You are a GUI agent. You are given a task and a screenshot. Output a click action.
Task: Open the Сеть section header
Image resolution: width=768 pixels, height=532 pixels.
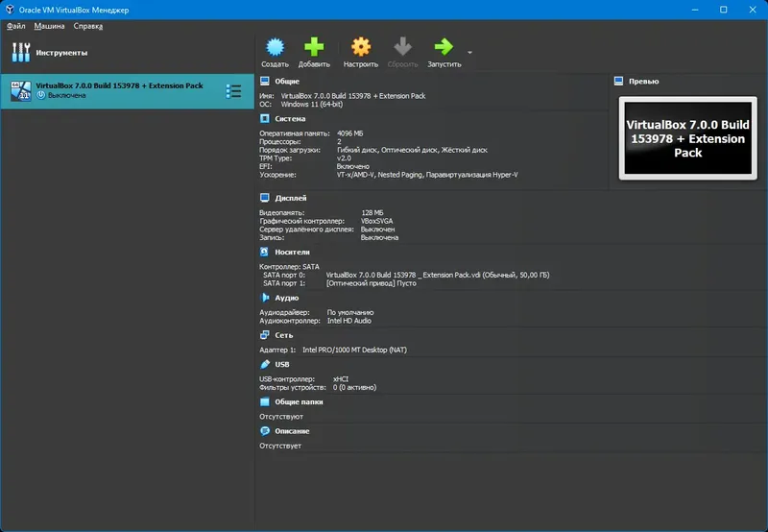[283, 335]
